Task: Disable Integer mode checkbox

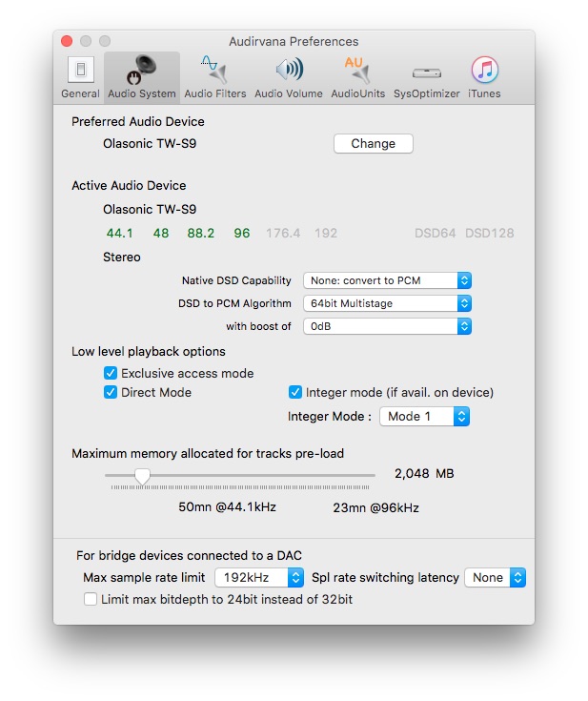Action: 294,392
